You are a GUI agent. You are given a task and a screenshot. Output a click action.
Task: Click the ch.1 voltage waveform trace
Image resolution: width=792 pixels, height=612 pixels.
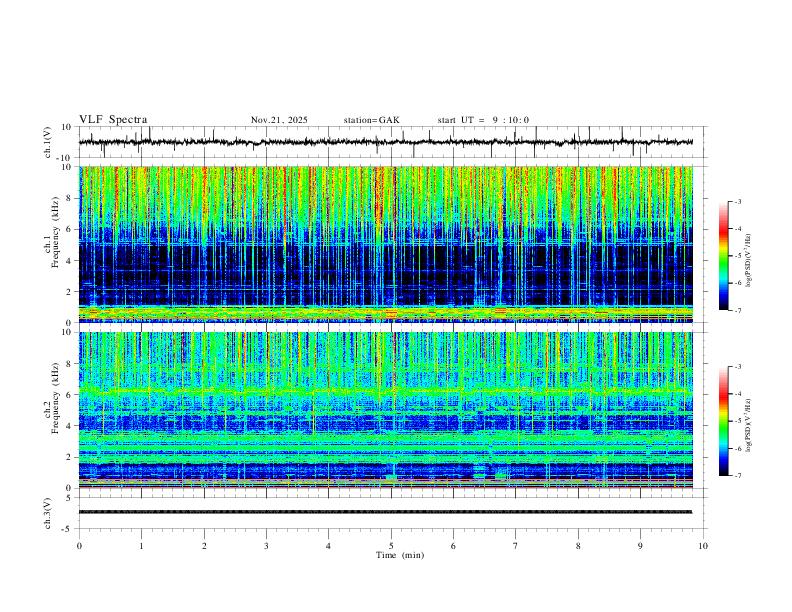coord(385,142)
